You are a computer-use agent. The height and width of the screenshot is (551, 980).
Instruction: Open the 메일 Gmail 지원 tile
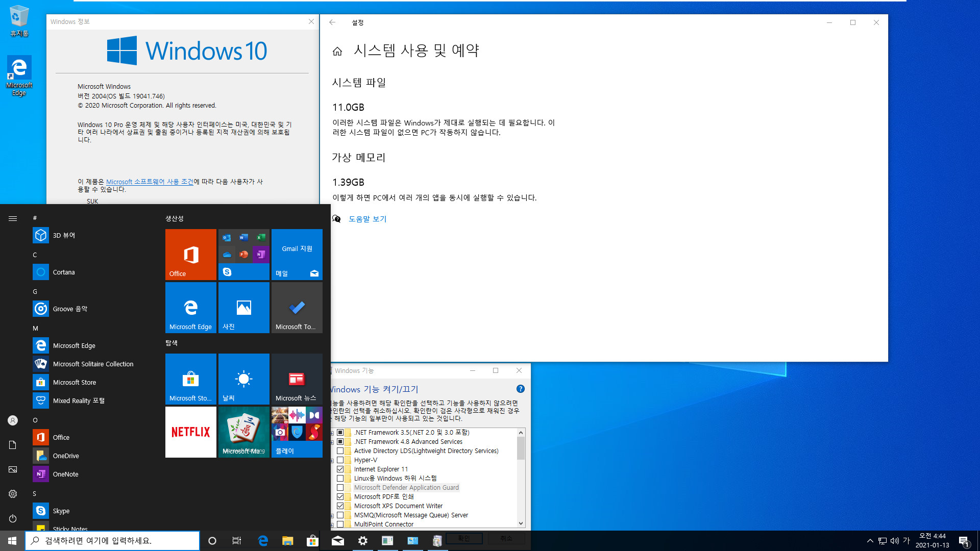pos(297,255)
